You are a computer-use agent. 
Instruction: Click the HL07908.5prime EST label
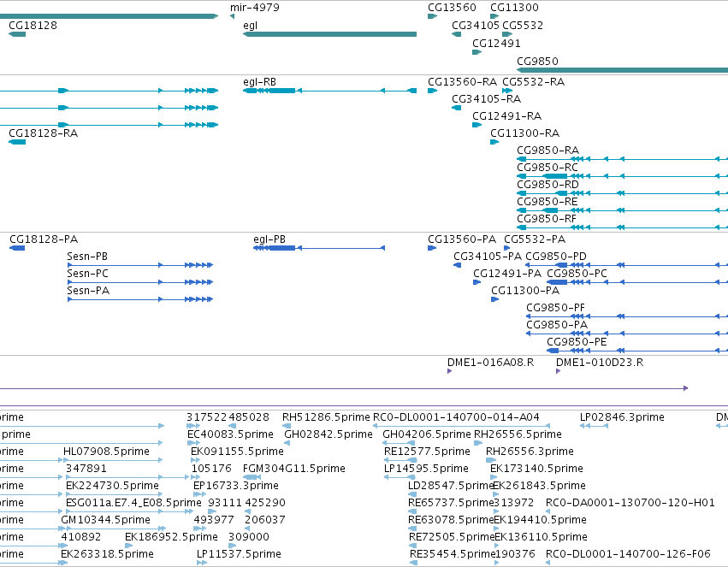[106, 452]
